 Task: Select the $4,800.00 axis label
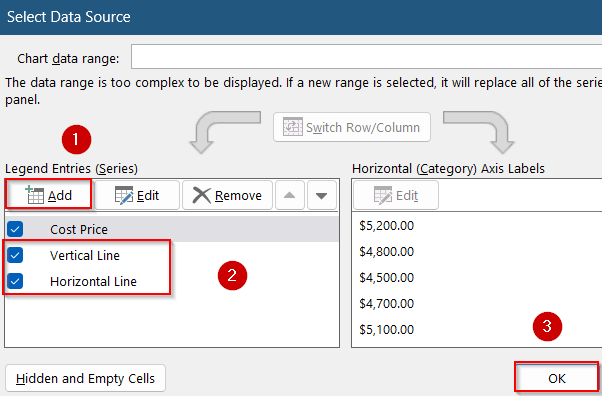(x=386, y=252)
